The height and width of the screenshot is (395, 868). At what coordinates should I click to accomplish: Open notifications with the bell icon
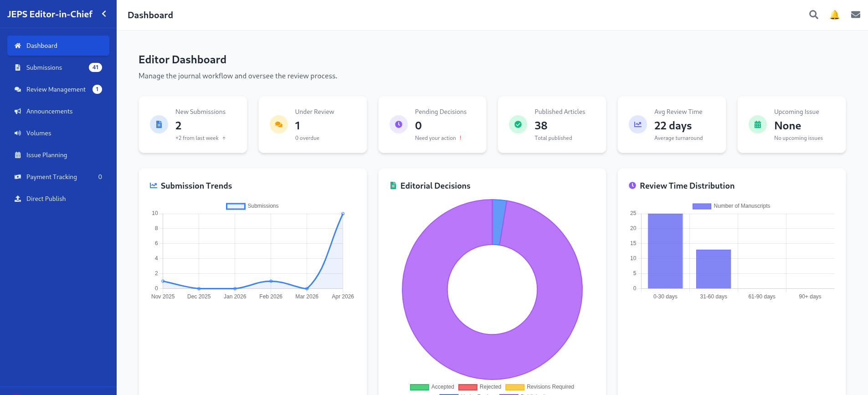[835, 15]
